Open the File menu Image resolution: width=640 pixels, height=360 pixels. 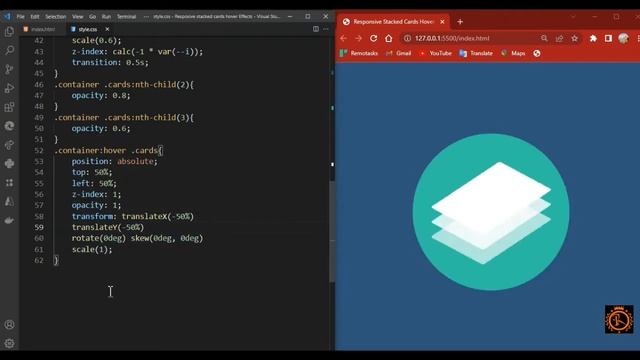click(x=20, y=17)
